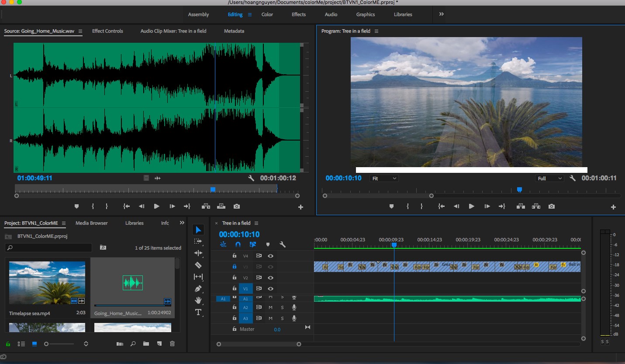The width and height of the screenshot is (625, 364).
Task: Solo audio track A3
Action: [x=282, y=319]
